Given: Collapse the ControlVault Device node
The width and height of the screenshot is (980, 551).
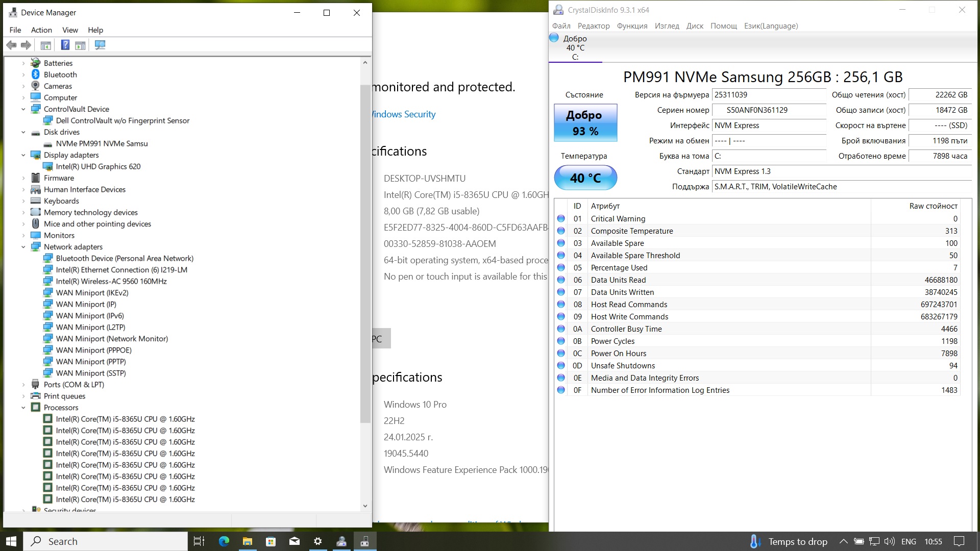Looking at the screenshot, I should (x=23, y=109).
